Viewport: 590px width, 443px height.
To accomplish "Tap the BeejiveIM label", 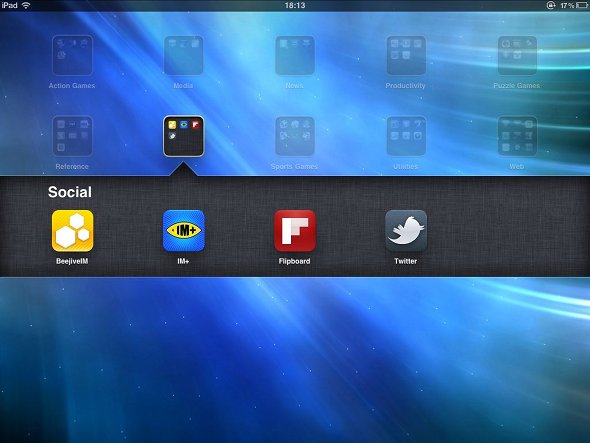I will tap(72, 261).
